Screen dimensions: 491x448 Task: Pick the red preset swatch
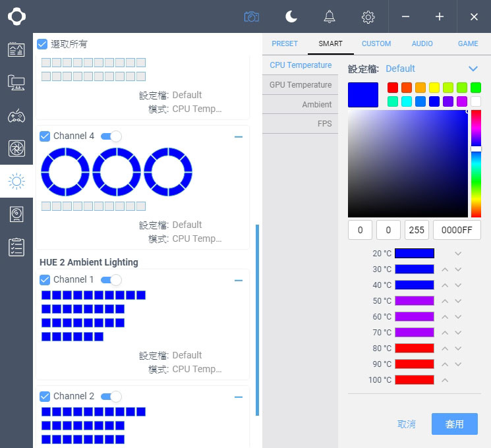(393, 88)
